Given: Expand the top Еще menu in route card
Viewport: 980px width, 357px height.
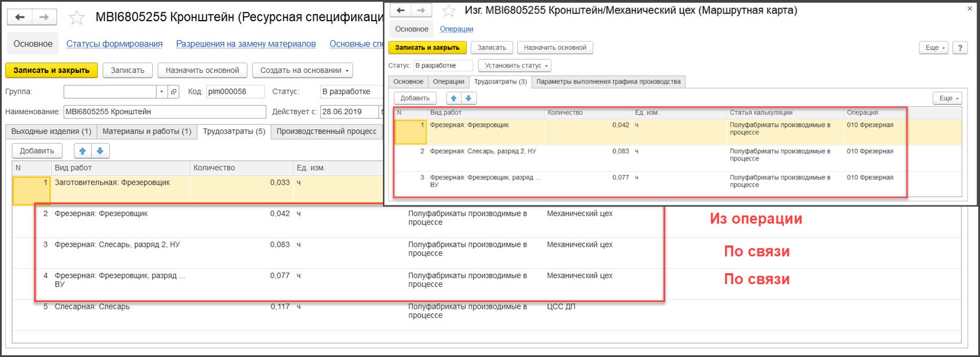Looking at the screenshot, I should (x=935, y=48).
